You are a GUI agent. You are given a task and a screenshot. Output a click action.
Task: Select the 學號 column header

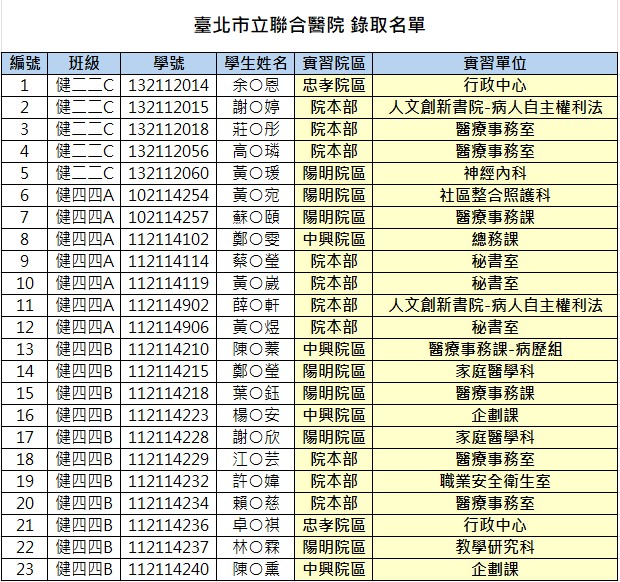point(169,63)
